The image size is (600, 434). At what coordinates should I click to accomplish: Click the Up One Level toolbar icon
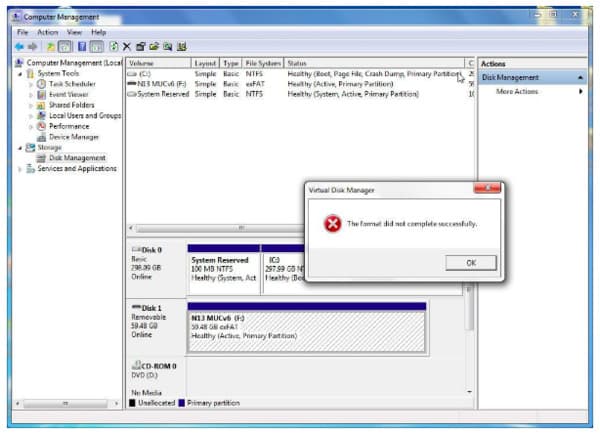[x=50, y=47]
